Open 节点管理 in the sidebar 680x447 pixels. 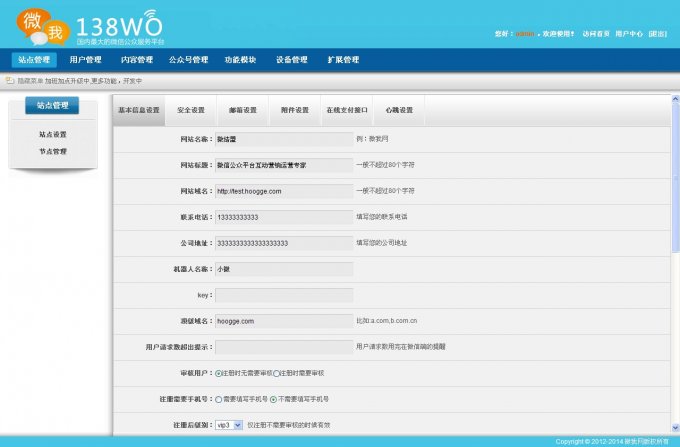pos(53,151)
